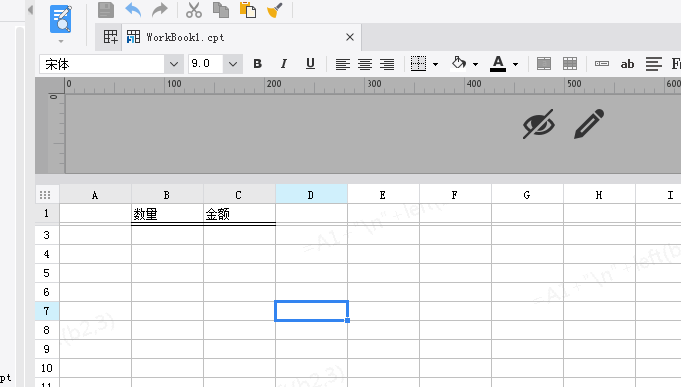Select column H header

(x=599, y=195)
